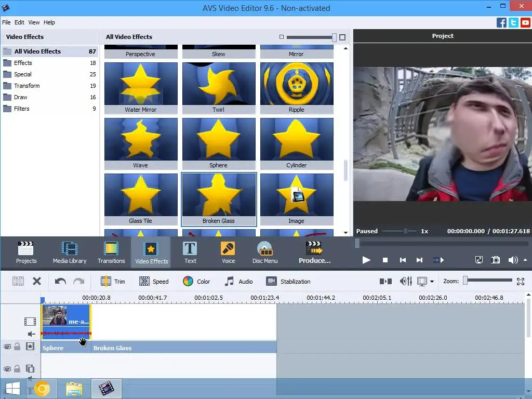Click the fullscreen preview icon
Screen dimensions: 532x399
[x=478, y=260]
